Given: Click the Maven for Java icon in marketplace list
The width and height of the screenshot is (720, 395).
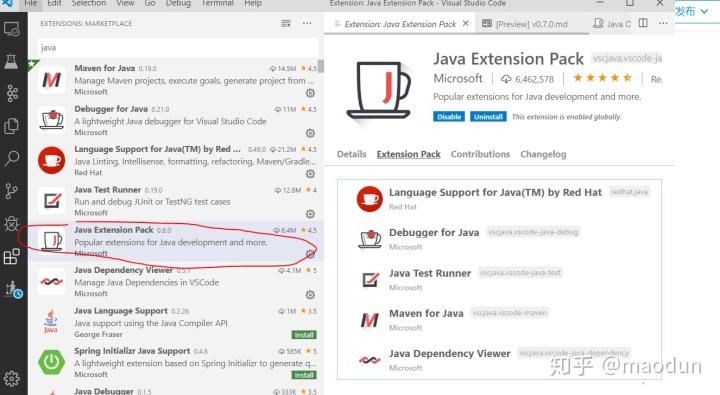Looking at the screenshot, I should coord(51,80).
